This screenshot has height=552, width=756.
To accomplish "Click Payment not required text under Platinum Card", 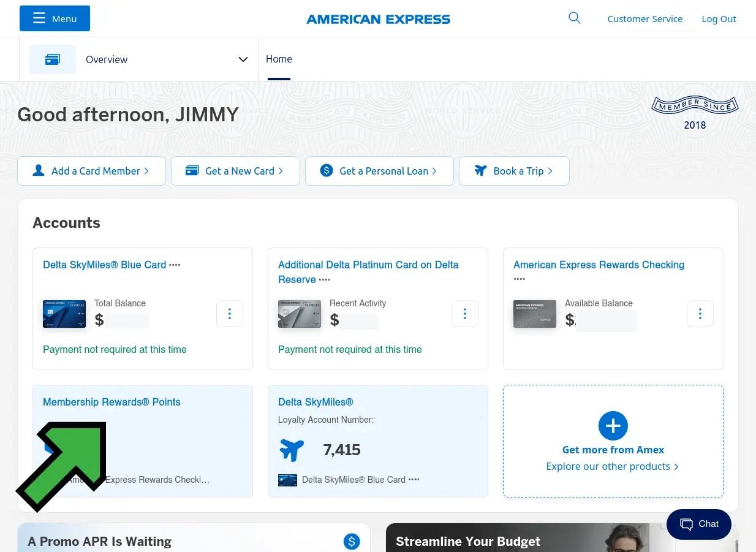I will click(350, 349).
